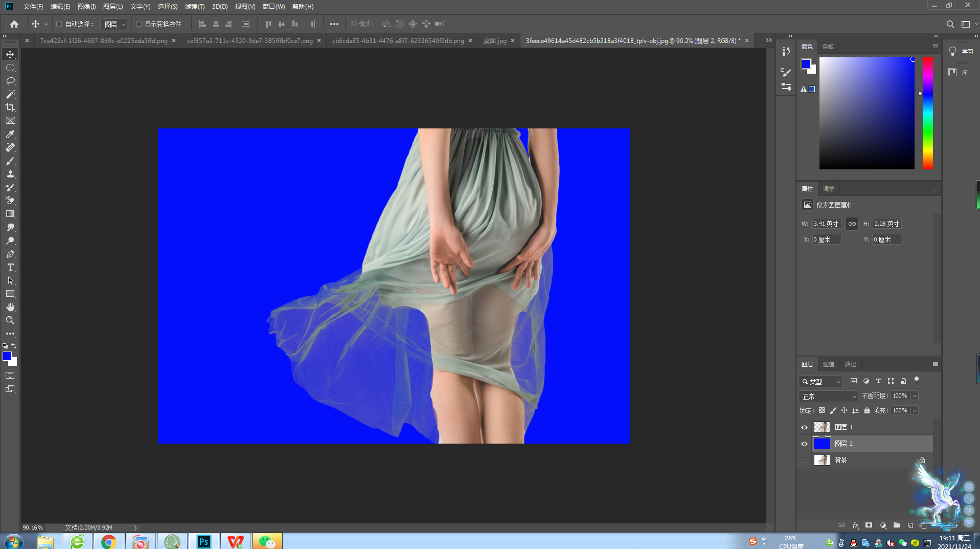The image size is (980, 549).
Task: Select the Lasso tool
Action: [10, 81]
